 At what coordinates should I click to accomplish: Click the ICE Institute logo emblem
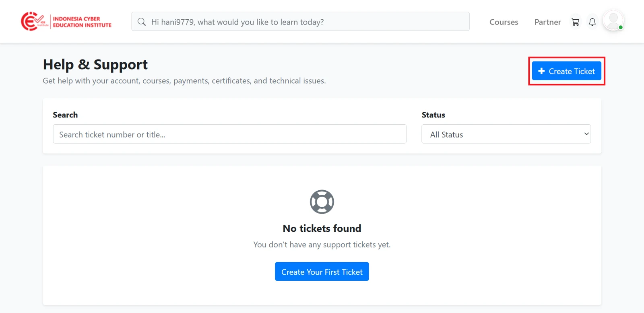[35, 21]
